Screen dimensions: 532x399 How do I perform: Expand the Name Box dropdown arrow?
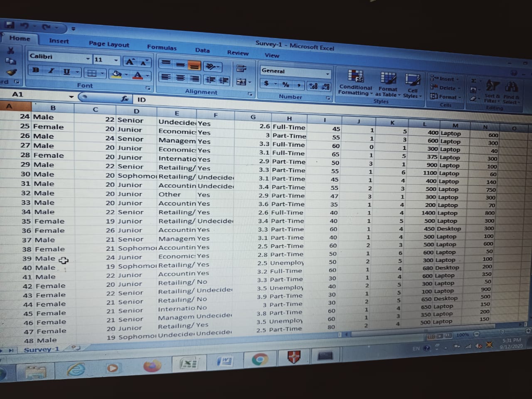point(71,97)
